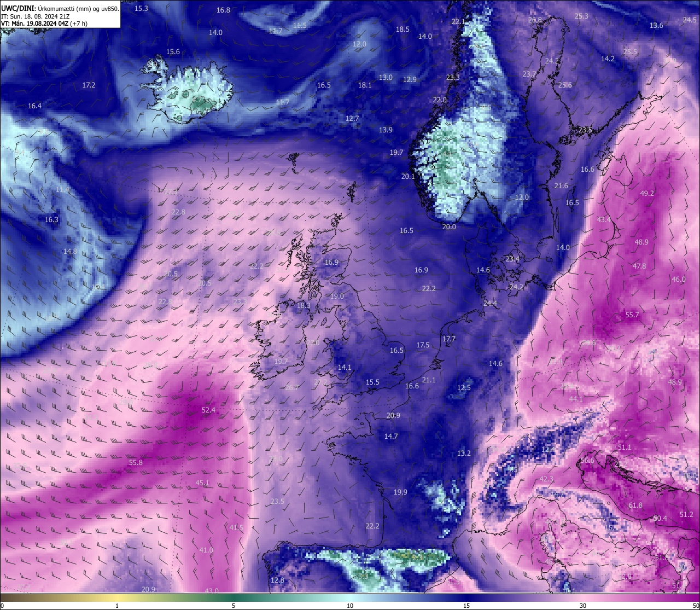Click the 0 label on the colour scale
This screenshot has width=700, height=610.
[2, 606]
